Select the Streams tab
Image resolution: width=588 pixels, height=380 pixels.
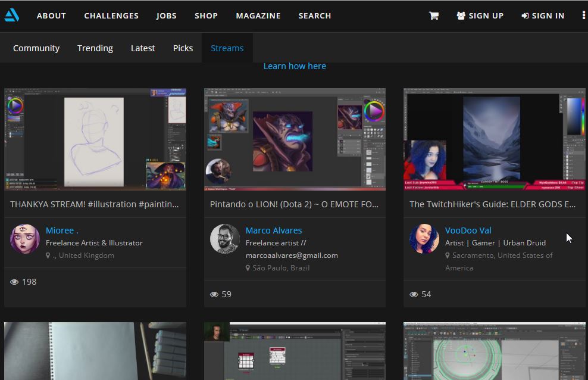(227, 48)
